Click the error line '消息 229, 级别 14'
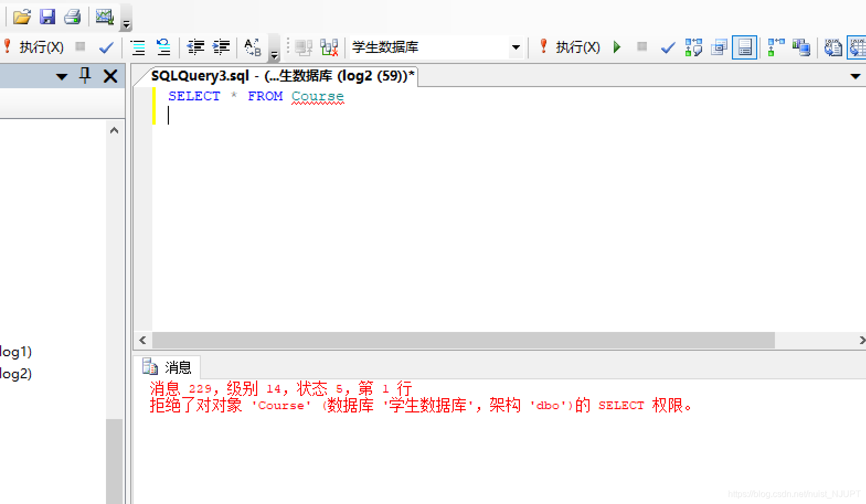866x504 pixels. 281,389
